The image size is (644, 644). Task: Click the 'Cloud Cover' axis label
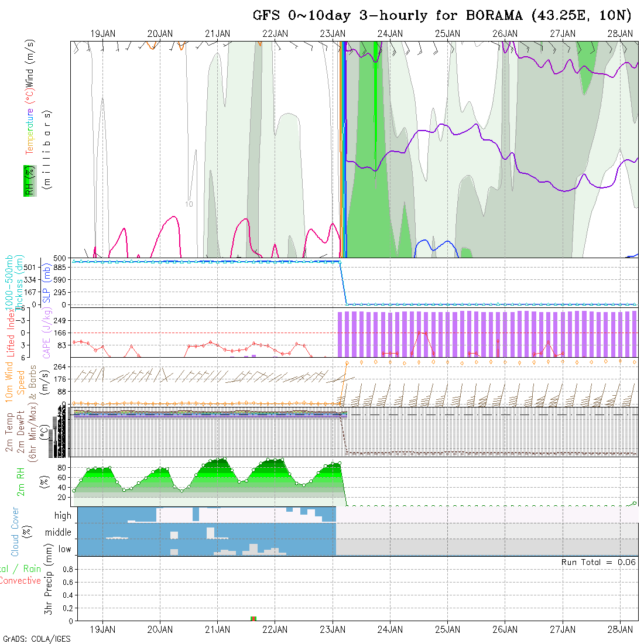(x=15, y=532)
